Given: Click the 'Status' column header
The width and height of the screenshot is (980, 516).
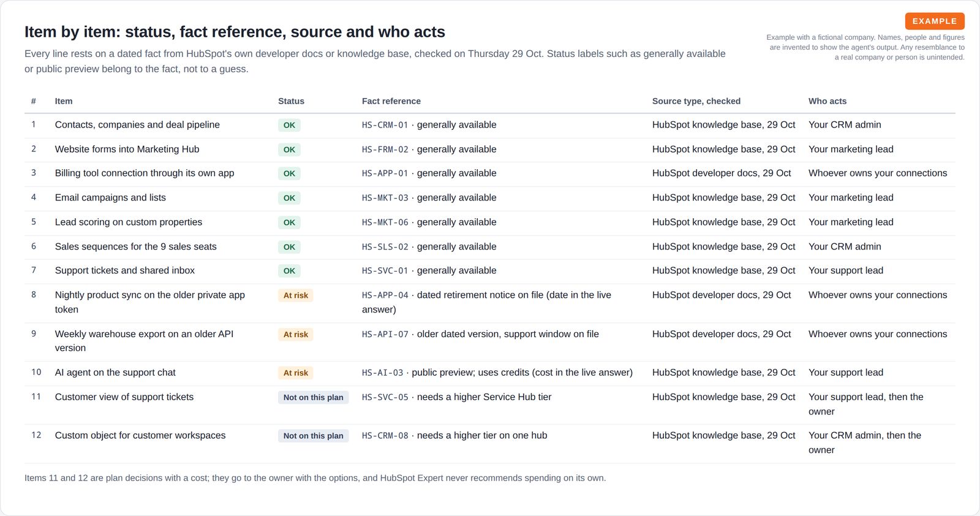Looking at the screenshot, I should (291, 101).
